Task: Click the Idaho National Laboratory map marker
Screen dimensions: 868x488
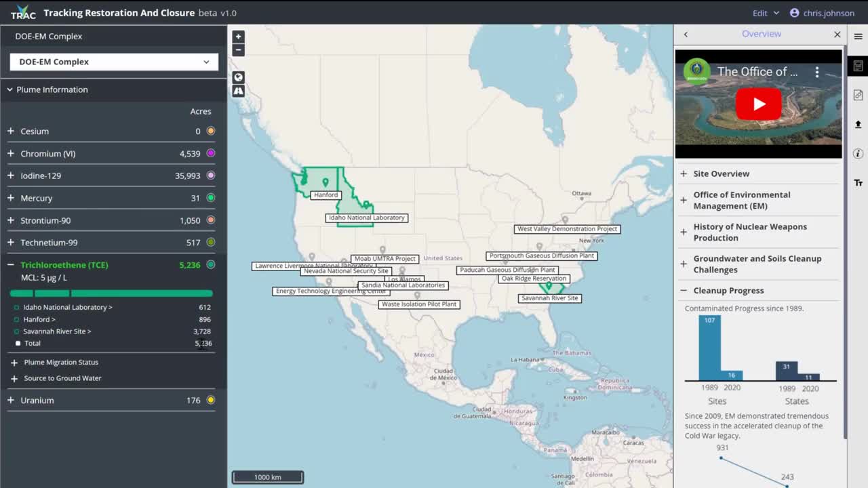Action: click(x=366, y=205)
